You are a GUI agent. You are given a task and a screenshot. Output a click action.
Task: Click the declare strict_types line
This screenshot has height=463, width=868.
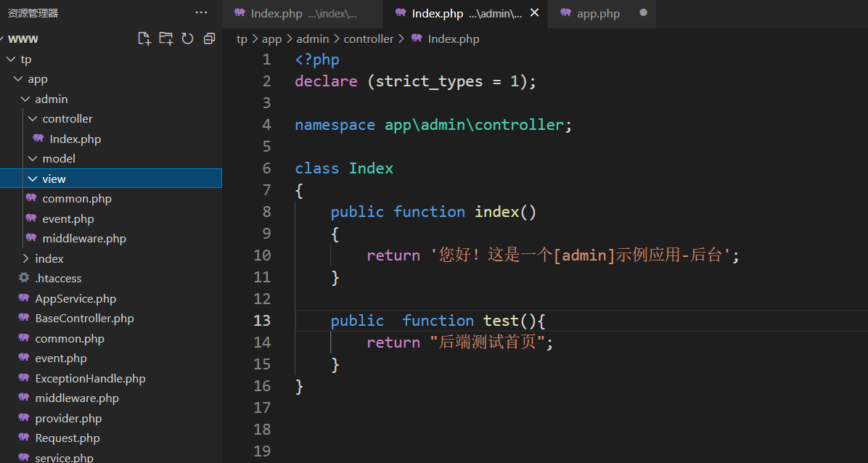tap(416, 81)
